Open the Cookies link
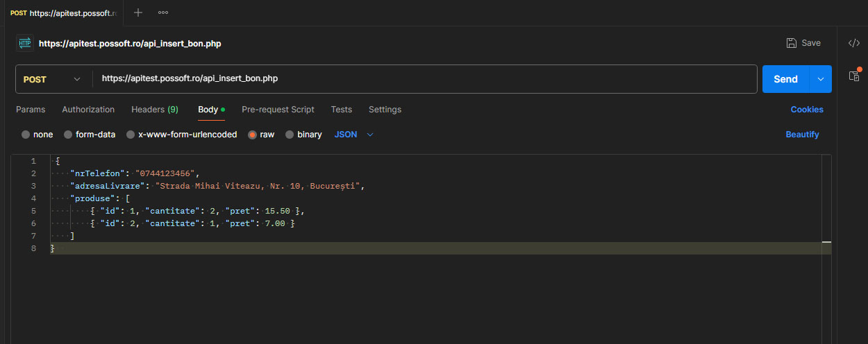The image size is (868, 344). (x=807, y=110)
